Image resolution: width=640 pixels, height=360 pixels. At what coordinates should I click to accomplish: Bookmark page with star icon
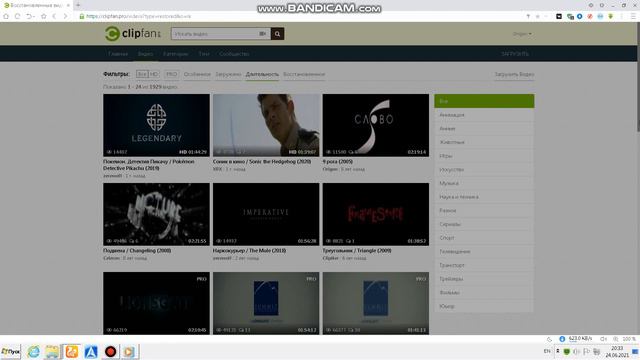(44, 16)
